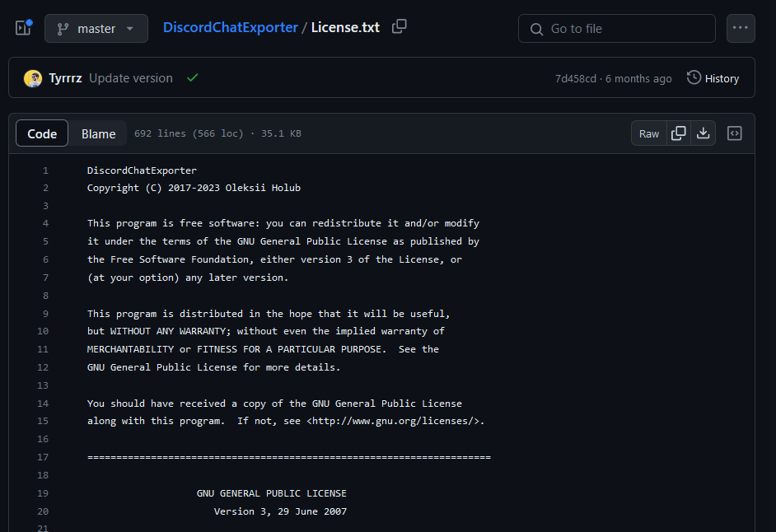Click the history clock icon
The image size is (776, 532).
694,77
